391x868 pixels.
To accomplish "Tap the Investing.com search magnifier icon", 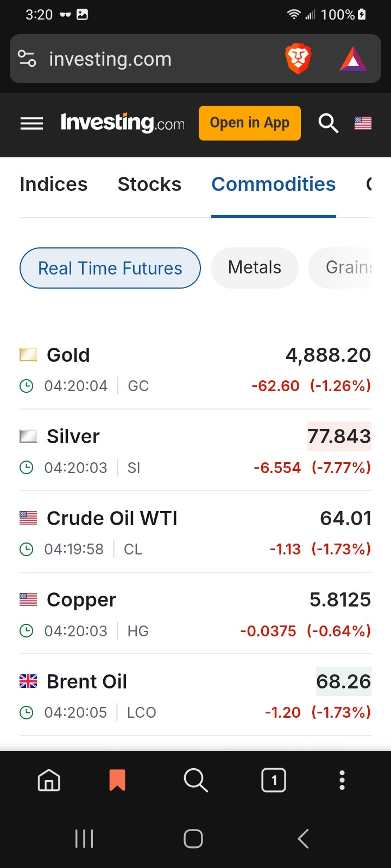I will [x=328, y=123].
